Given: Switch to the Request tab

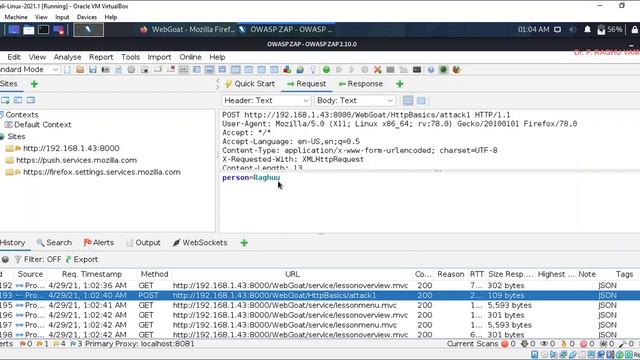Looking at the screenshot, I should (x=307, y=84).
